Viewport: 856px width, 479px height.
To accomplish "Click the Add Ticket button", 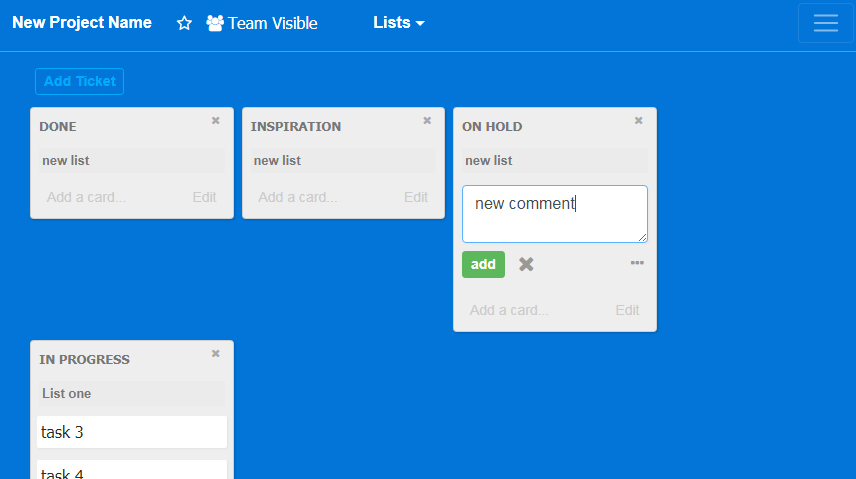I will pos(79,81).
